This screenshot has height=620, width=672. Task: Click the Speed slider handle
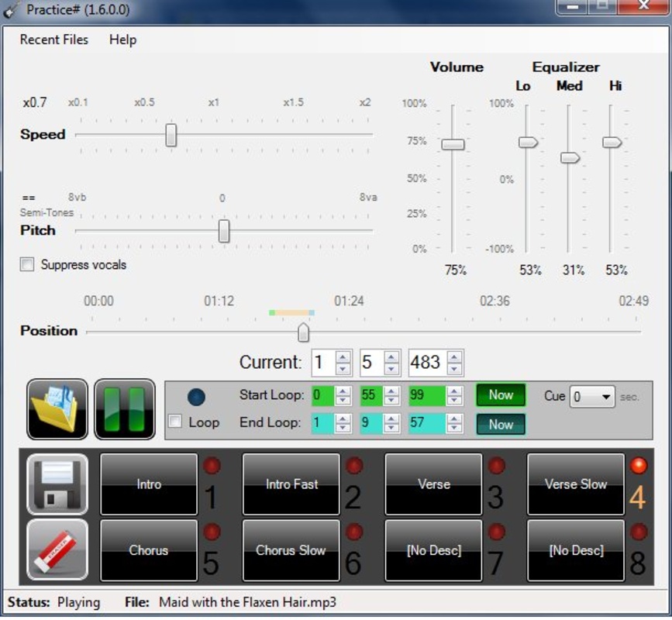point(171,135)
